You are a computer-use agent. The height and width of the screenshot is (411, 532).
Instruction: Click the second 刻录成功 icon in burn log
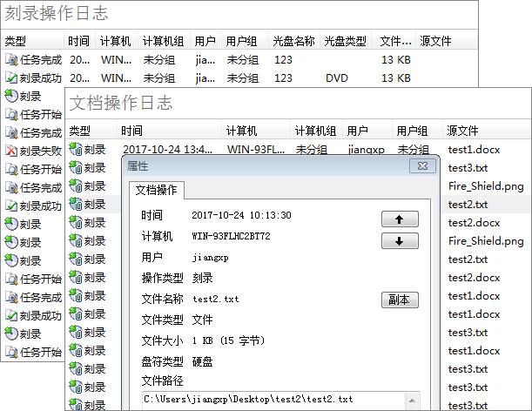(11, 206)
